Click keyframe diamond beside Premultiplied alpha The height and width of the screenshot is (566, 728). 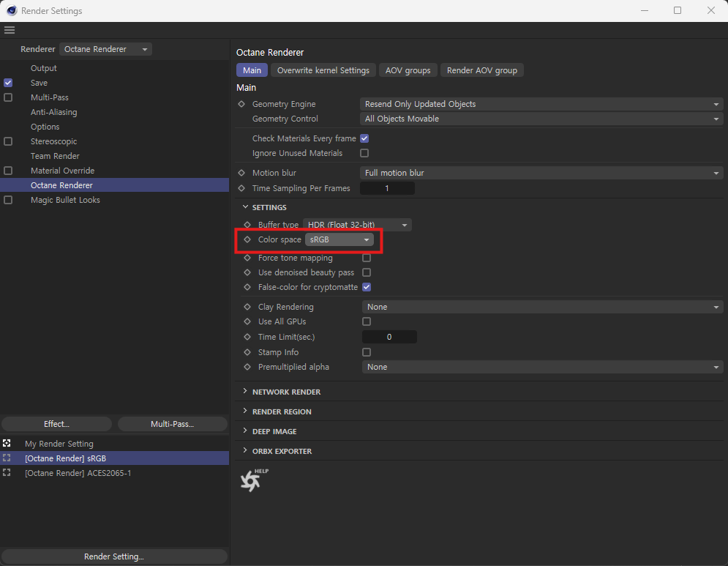point(247,367)
